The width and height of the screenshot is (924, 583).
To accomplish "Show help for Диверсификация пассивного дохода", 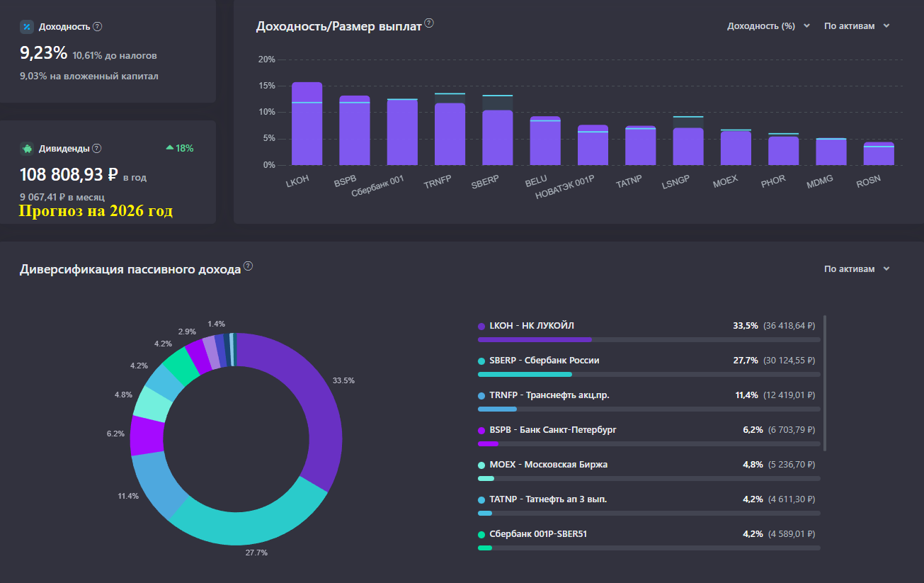I will click(x=248, y=266).
